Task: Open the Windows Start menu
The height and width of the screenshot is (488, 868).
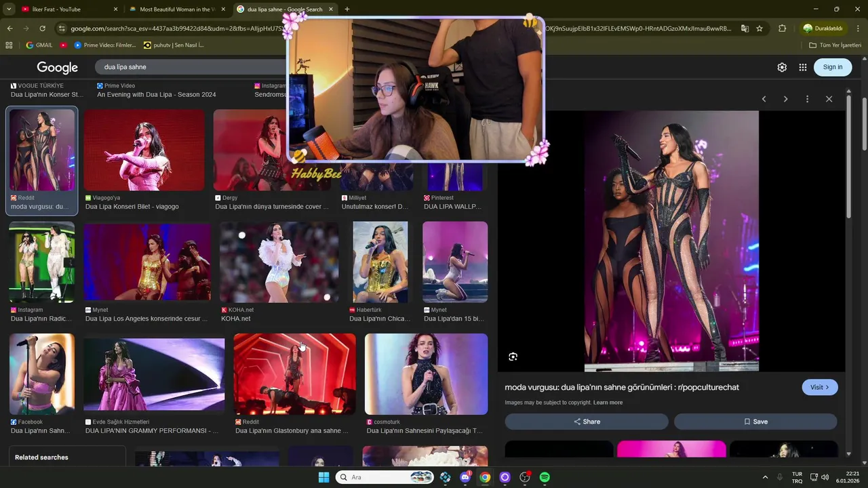Action: (323, 477)
